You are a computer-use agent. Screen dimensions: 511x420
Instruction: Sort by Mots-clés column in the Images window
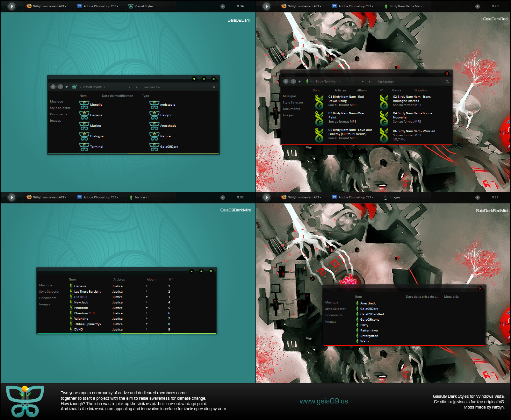451,297
